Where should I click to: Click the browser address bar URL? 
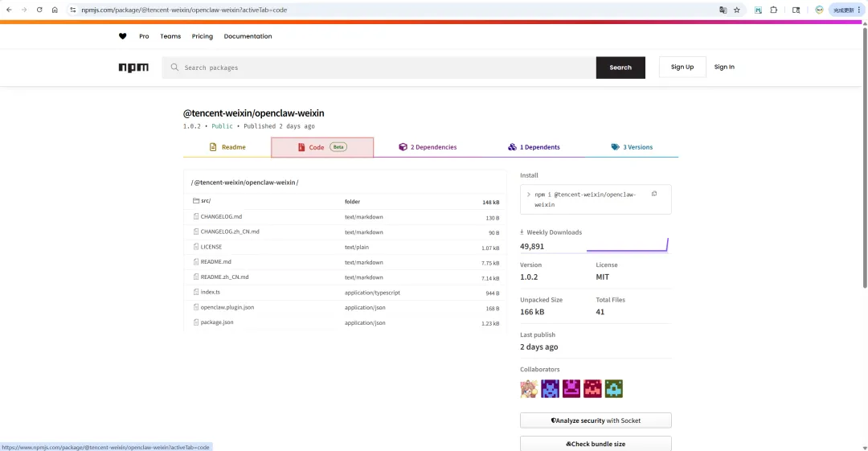[184, 10]
